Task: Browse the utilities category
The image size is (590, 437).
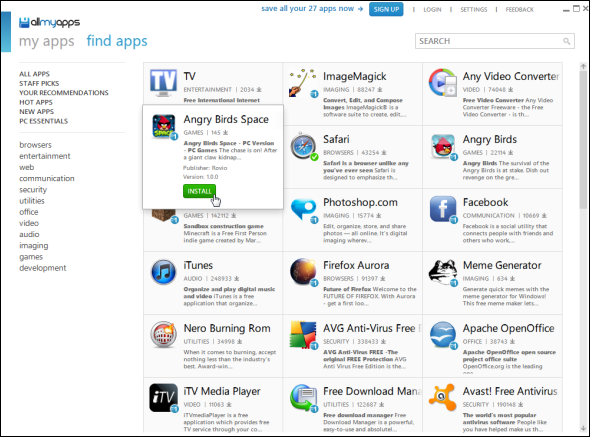Action: (x=32, y=201)
